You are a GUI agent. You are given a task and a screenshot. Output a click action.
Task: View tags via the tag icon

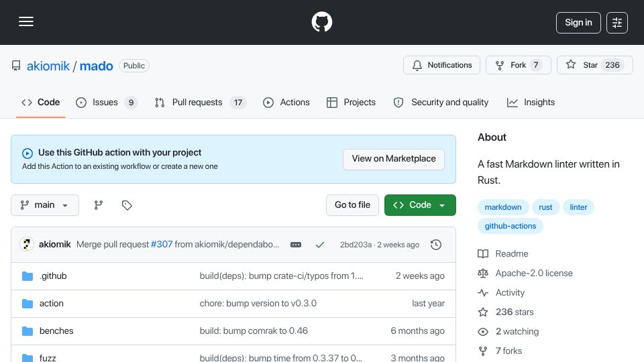127,205
